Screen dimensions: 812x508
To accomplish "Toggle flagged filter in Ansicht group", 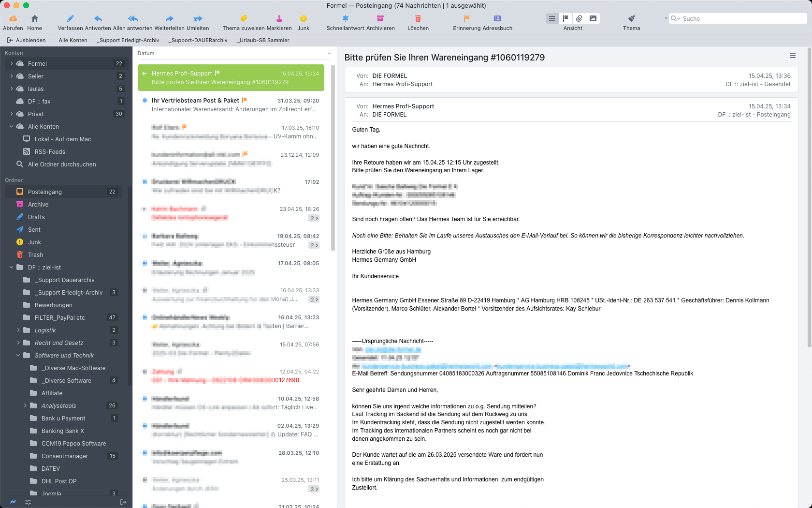I will [565, 18].
